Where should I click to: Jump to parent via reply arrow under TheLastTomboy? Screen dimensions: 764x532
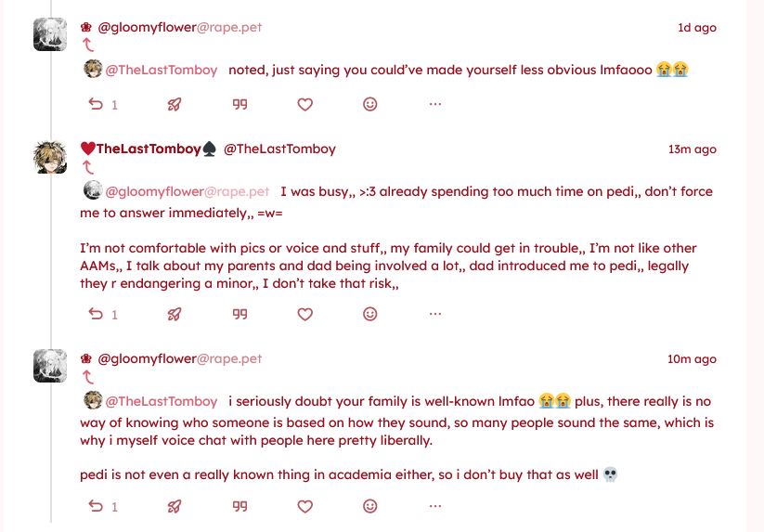tap(88, 168)
